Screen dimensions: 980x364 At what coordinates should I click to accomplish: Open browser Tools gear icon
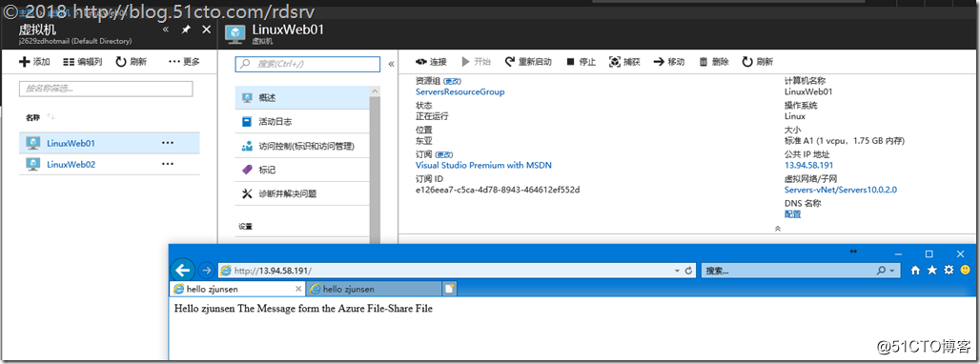[x=949, y=271]
